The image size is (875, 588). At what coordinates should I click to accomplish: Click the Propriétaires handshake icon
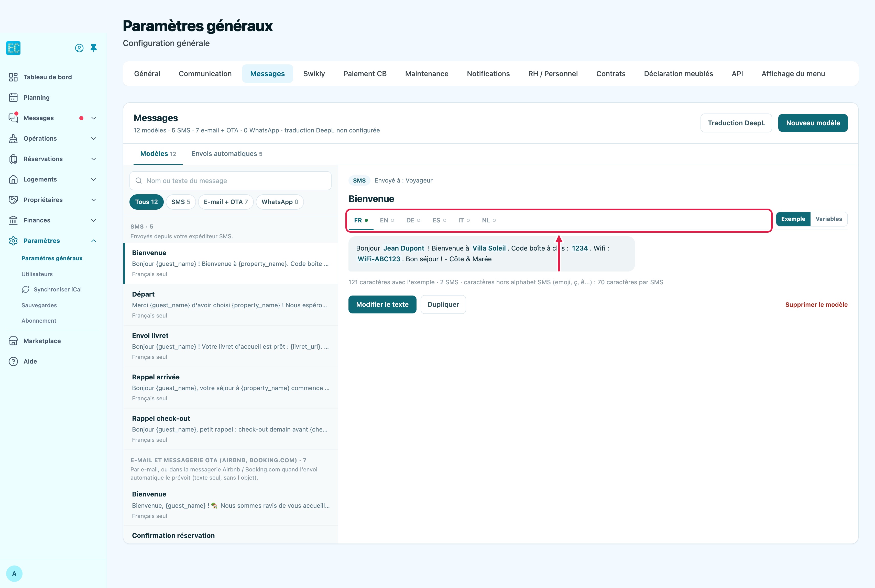pos(13,200)
